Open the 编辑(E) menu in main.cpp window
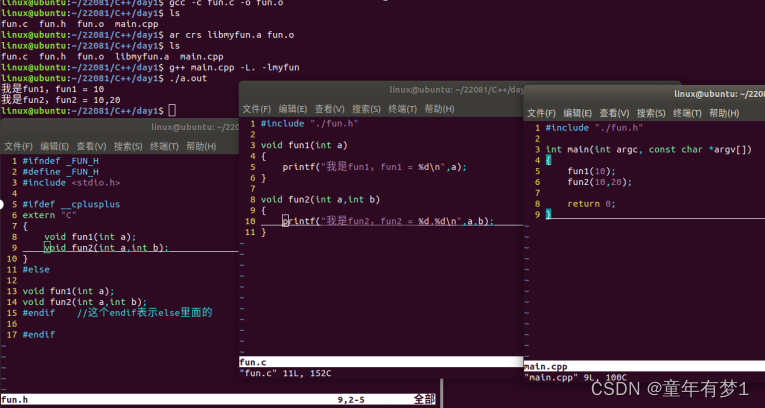765x408 pixels. (578, 113)
